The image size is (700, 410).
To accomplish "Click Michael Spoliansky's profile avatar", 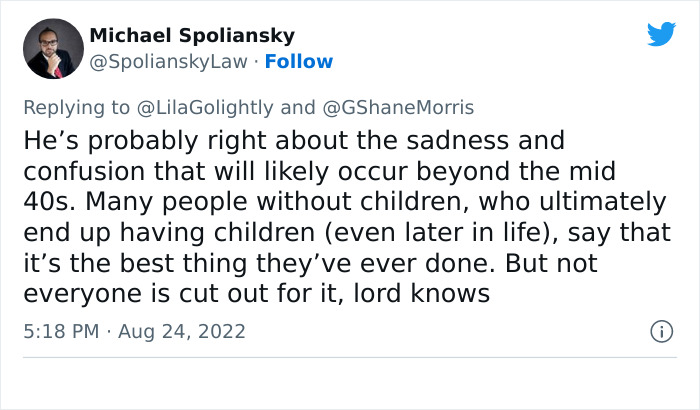I will [53, 48].
